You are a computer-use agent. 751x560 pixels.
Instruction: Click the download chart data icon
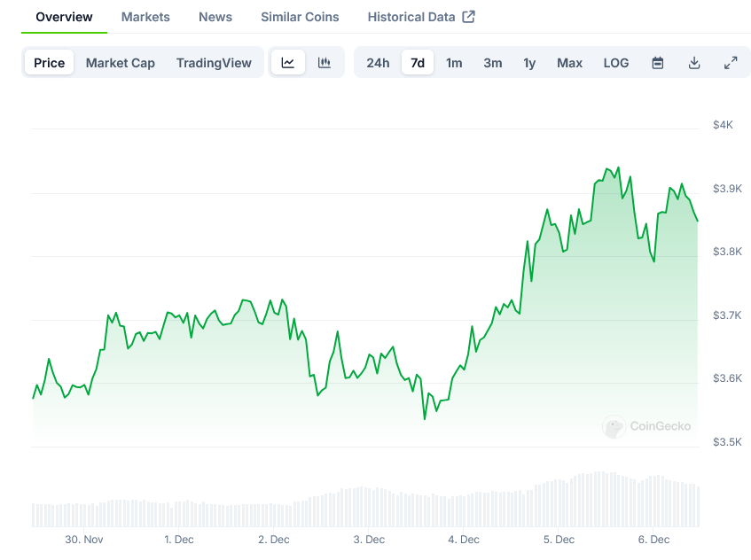(x=694, y=63)
